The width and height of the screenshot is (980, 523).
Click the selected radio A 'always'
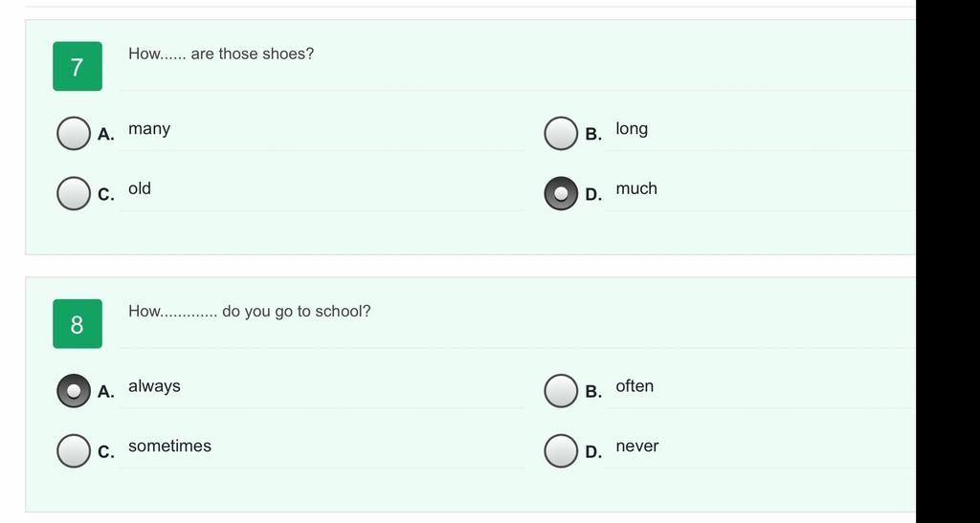coord(74,391)
